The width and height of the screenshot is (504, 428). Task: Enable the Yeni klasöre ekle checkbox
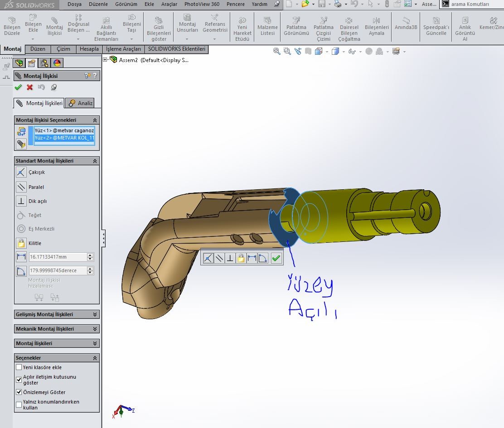19,367
